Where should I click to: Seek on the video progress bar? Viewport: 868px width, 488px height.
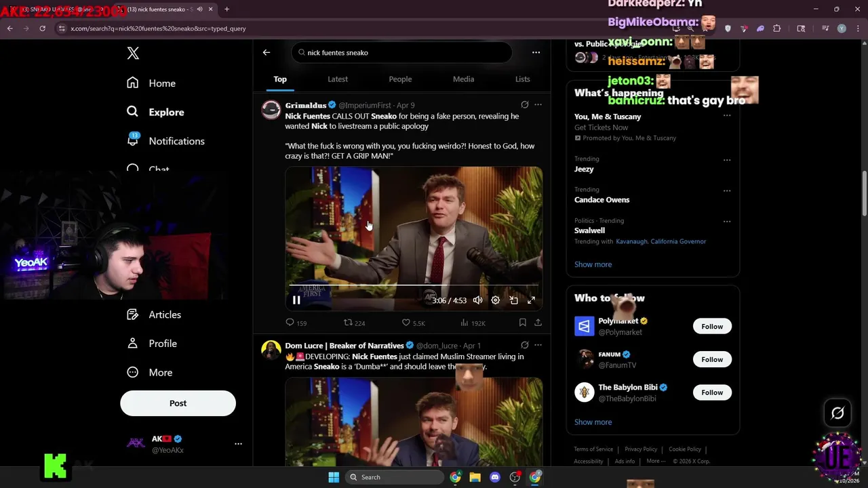(x=414, y=285)
